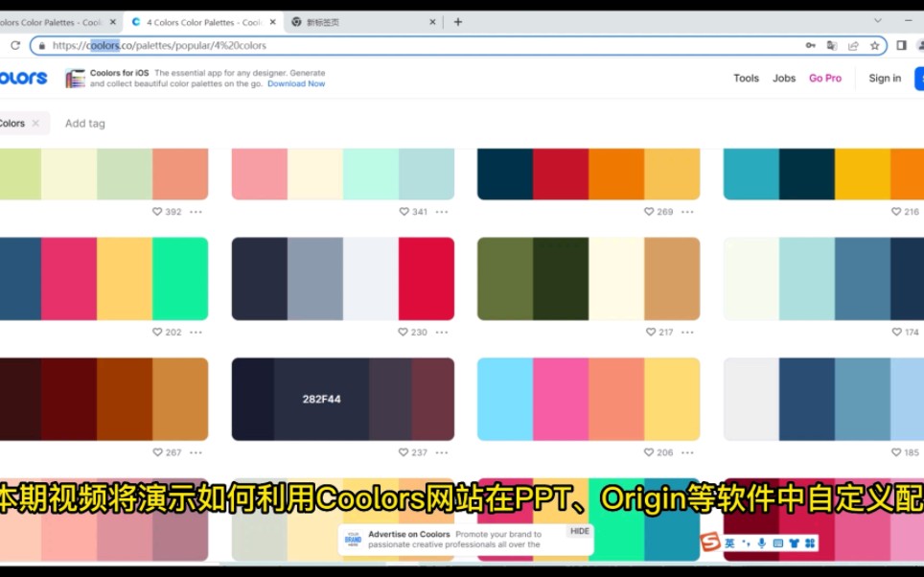The image size is (924, 577).
Task: Open the options menu next to 206 likes
Action: [686, 451]
